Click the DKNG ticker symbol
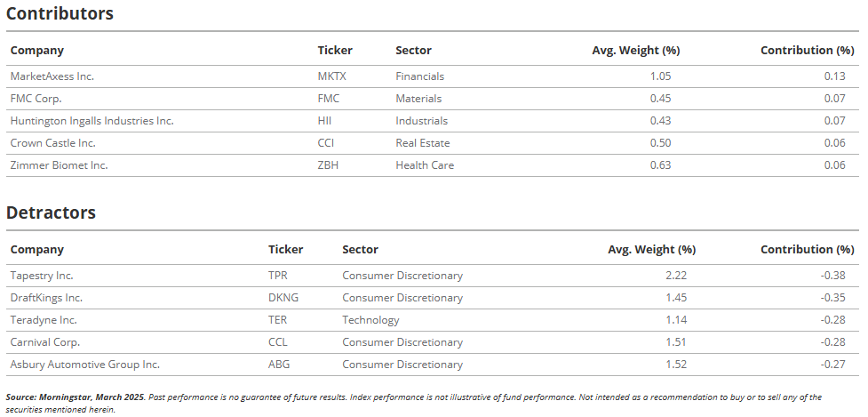The width and height of the screenshot is (868, 417). click(x=283, y=297)
